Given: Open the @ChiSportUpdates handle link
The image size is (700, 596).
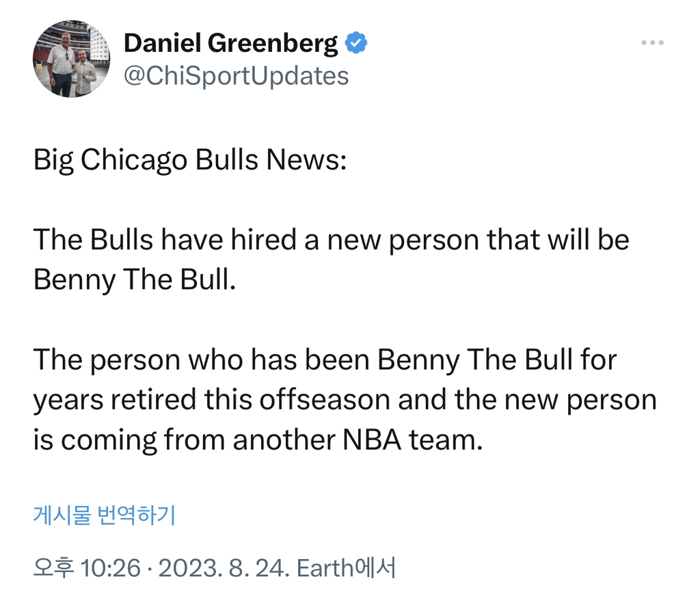Looking at the screenshot, I should 236,76.
